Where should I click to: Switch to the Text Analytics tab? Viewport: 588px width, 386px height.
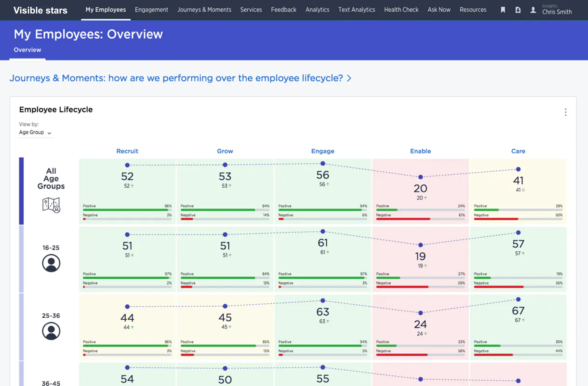point(357,10)
